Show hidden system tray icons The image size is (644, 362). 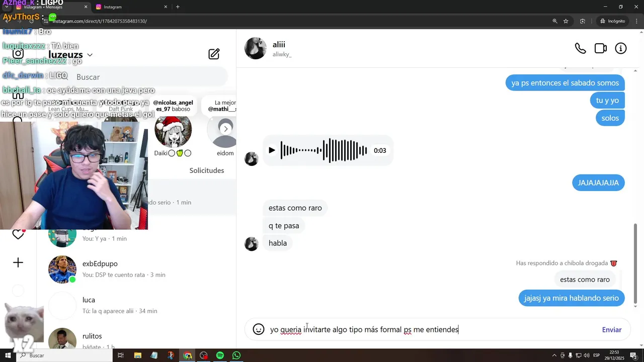[x=554, y=355]
